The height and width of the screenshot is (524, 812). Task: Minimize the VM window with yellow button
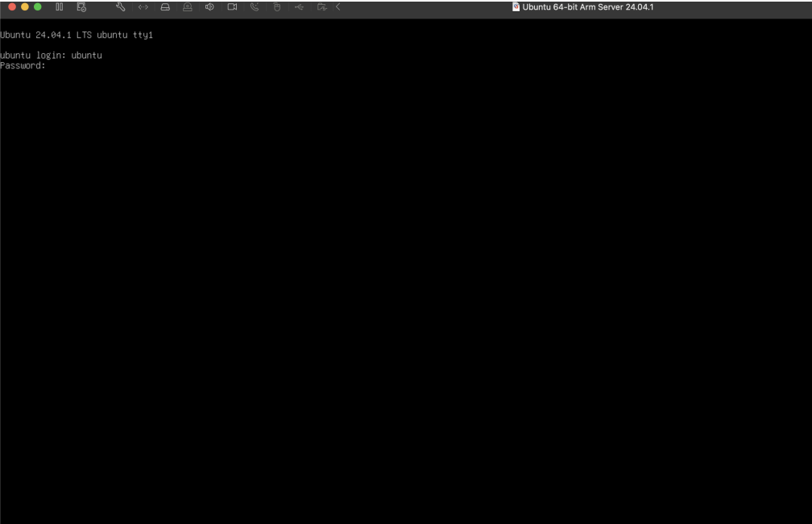[x=25, y=8]
